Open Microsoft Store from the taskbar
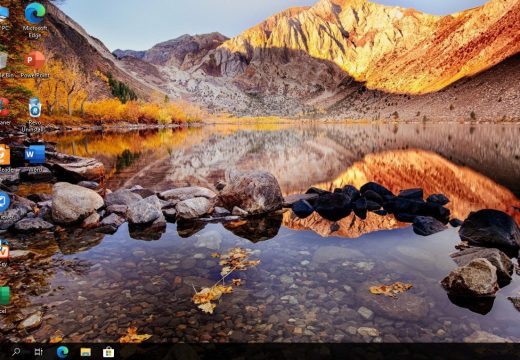The height and width of the screenshot is (360, 520). (x=108, y=352)
